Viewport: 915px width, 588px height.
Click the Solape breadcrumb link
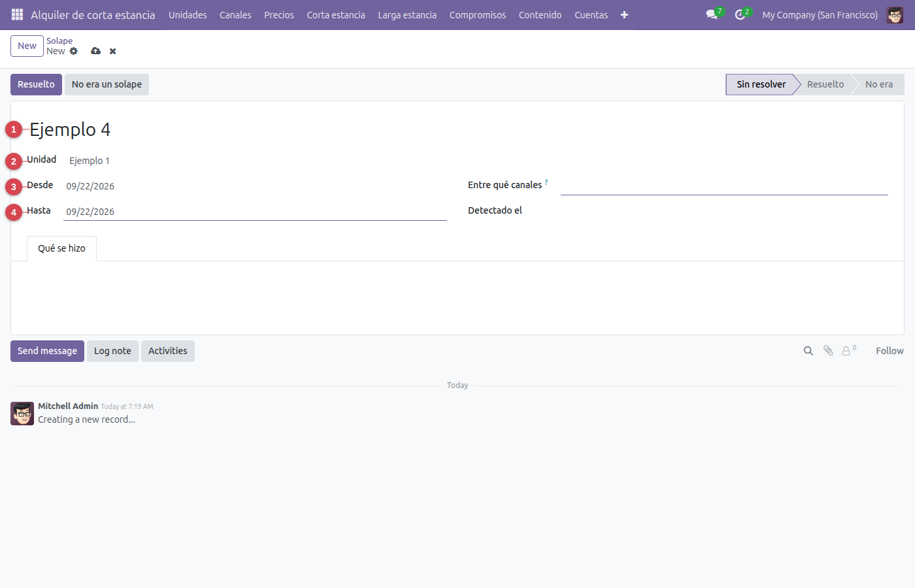click(59, 41)
